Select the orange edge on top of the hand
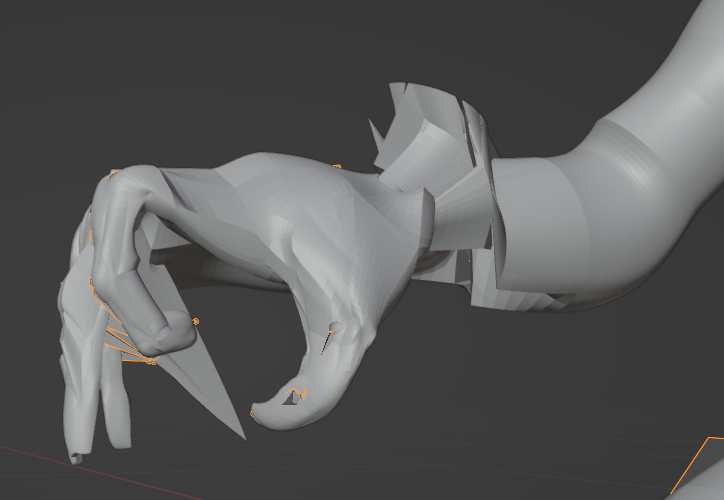The width and height of the screenshot is (724, 500). (x=337, y=166)
